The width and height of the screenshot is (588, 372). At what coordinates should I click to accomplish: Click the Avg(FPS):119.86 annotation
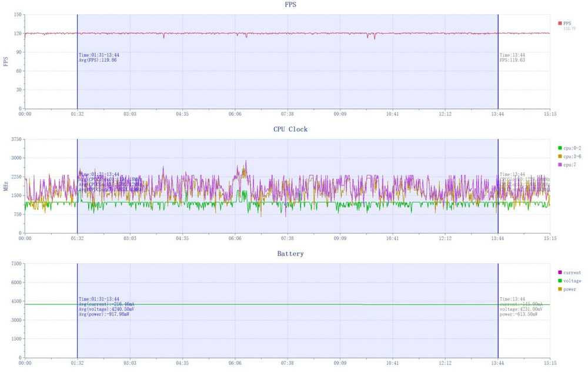[98, 60]
